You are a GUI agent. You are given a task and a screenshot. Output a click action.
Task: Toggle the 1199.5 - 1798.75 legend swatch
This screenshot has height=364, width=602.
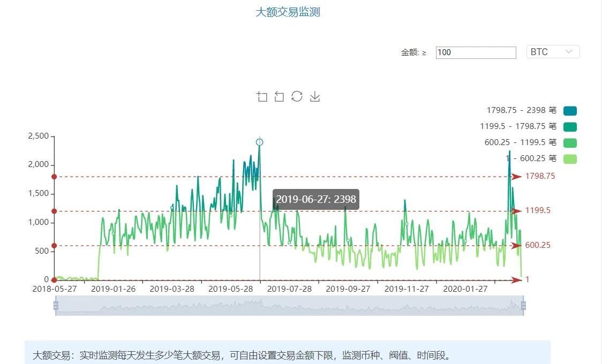(x=570, y=127)
